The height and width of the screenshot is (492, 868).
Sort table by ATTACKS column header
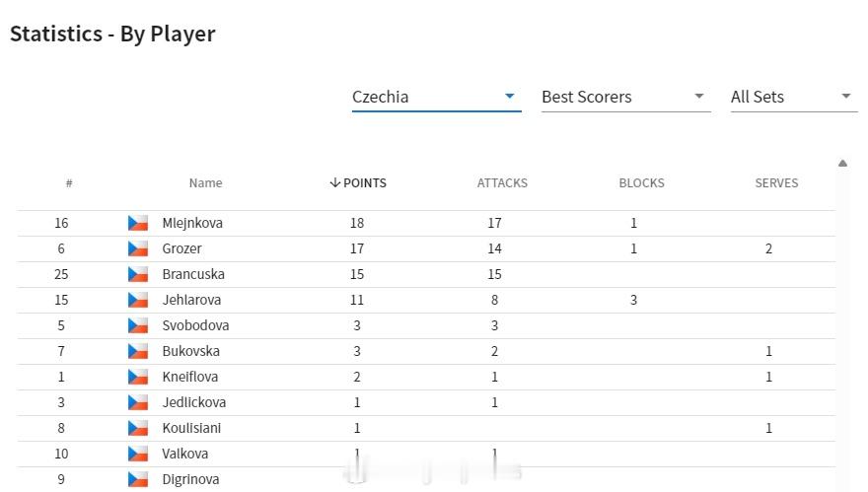click(x=502, y=183)
